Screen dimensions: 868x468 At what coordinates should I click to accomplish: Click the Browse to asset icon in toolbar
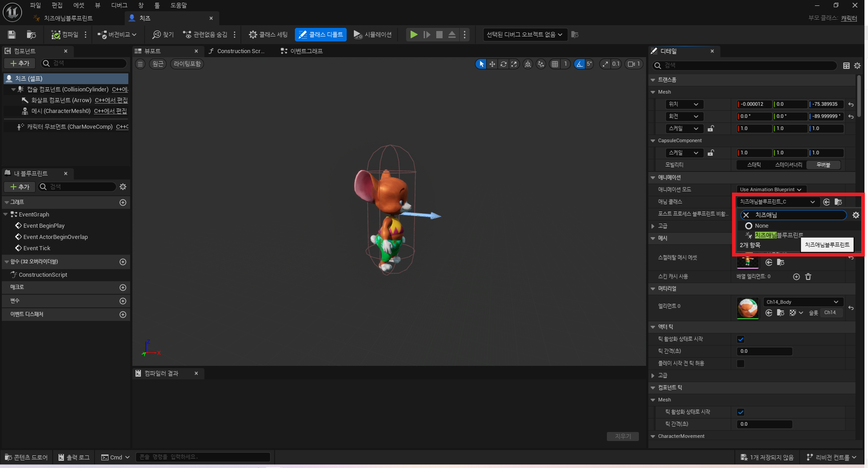pos(31,35)
